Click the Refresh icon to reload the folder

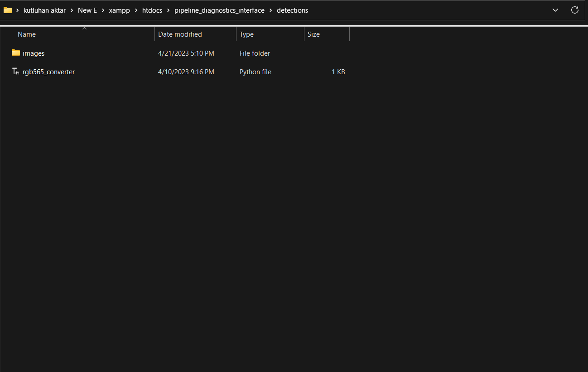[x=574, y=10]
